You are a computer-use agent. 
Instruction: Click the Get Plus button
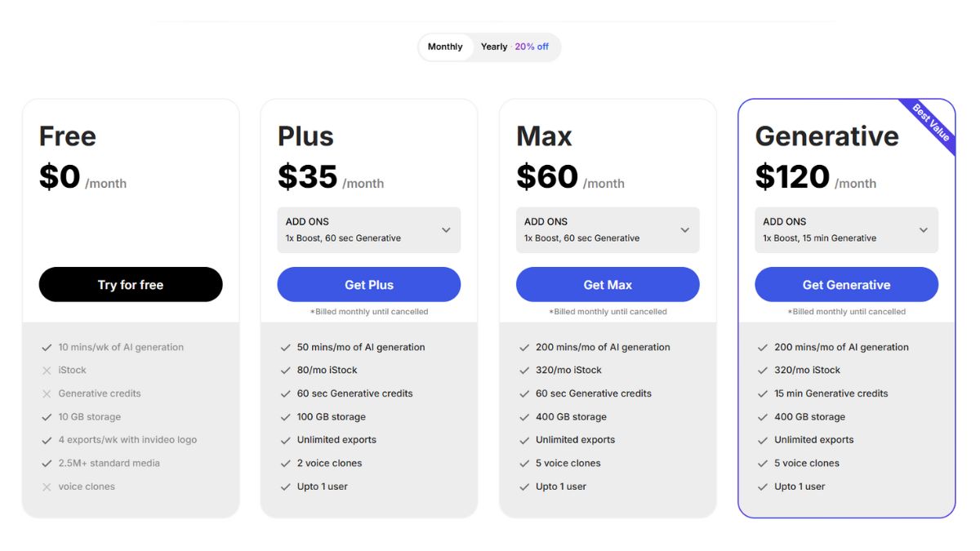pyautogui.click(x=369, y=285)
